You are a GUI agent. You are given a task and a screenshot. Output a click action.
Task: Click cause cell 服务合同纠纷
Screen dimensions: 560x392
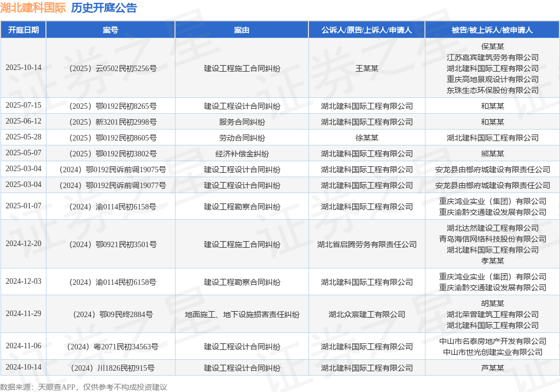click(242, 122)
